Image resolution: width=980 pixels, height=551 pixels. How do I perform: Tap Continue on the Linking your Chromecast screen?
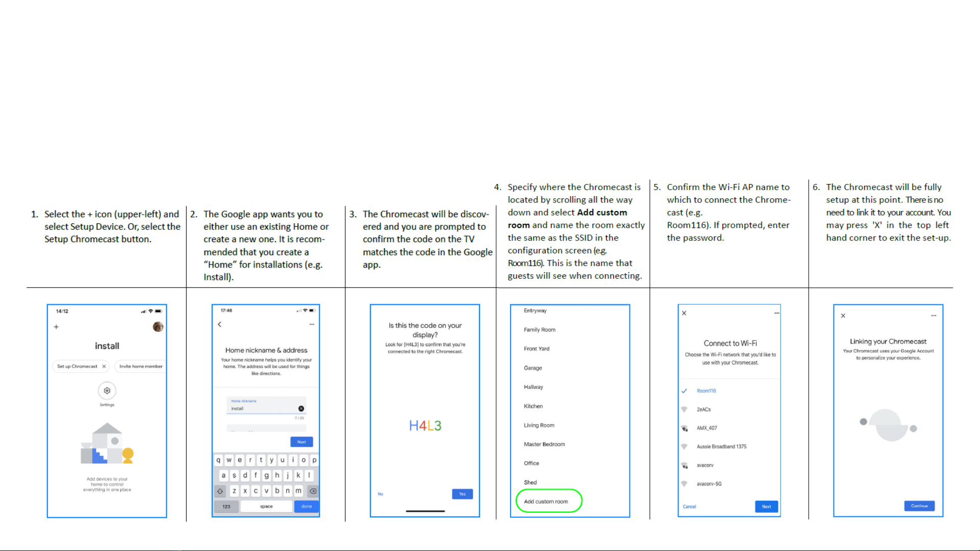[x=919, y=506]
